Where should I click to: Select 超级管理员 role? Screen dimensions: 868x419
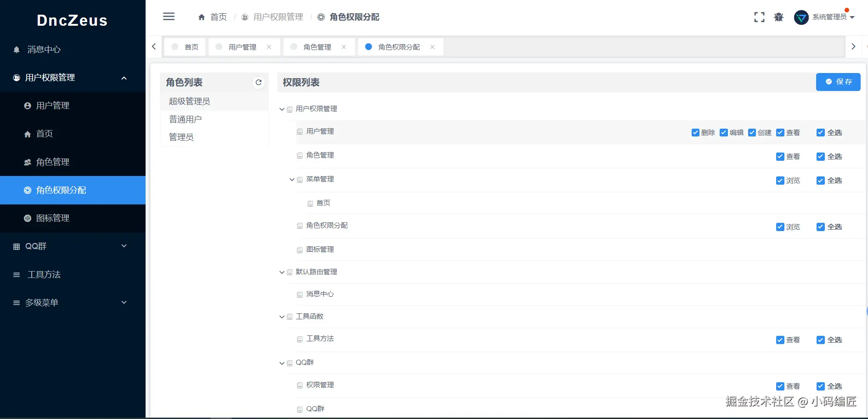214,102
